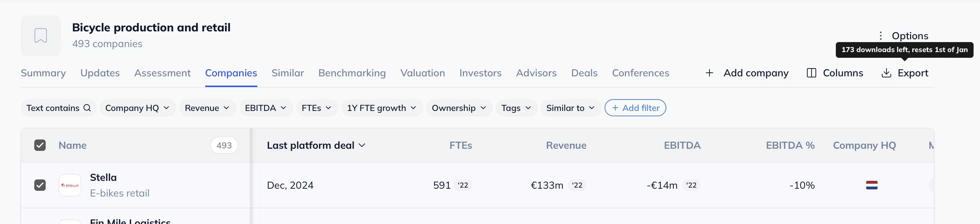Toggle the select-all checkbox in Name header
Image resolution: width=980 pixels, height=224 pixels.
[40, 145]
